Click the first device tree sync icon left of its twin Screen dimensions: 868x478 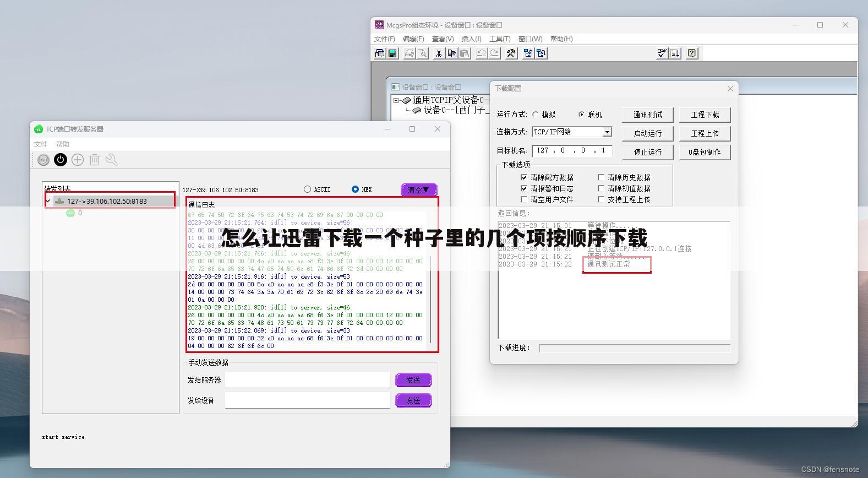point(528,53)
